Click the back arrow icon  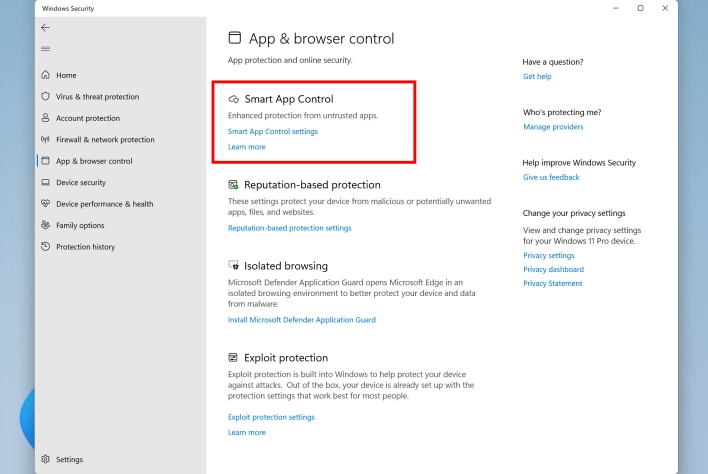pos(46,28)
